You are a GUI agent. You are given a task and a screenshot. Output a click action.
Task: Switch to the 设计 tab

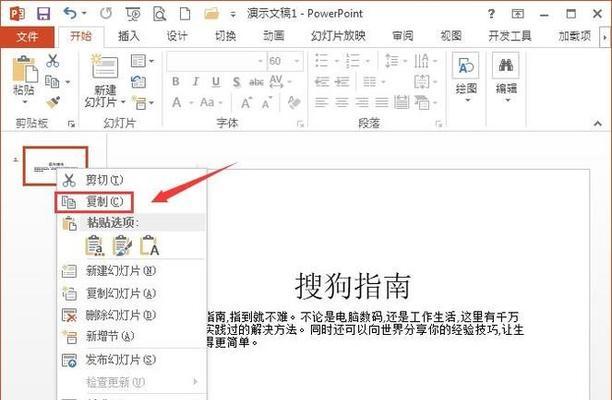click(x=177, y=36)
